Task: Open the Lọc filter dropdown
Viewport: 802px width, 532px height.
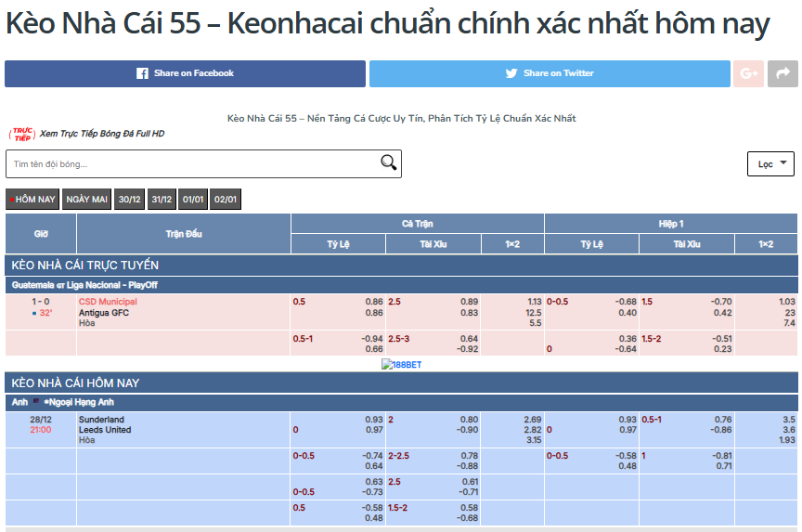Action: (x=770, y=163)
